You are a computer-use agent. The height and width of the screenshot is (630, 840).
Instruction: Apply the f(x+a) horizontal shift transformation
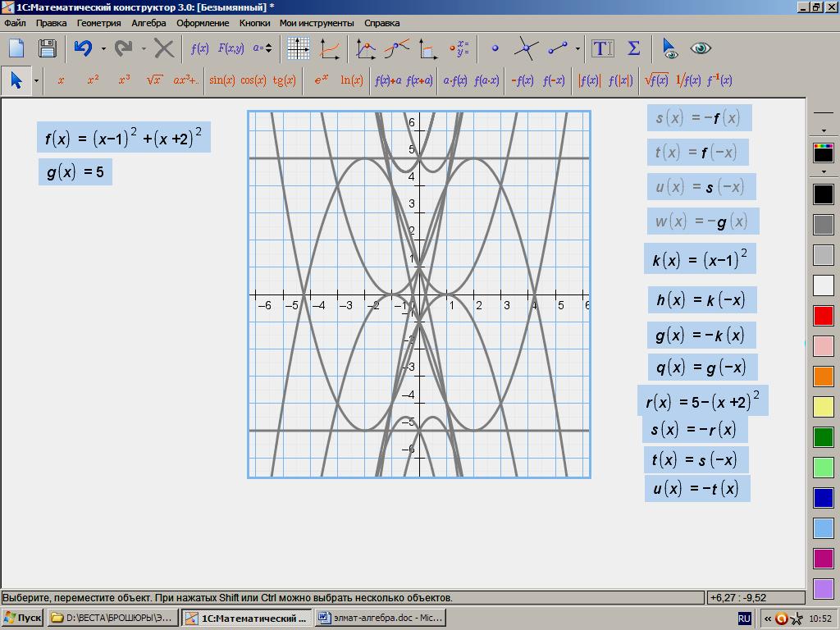[x=419, y=80]
